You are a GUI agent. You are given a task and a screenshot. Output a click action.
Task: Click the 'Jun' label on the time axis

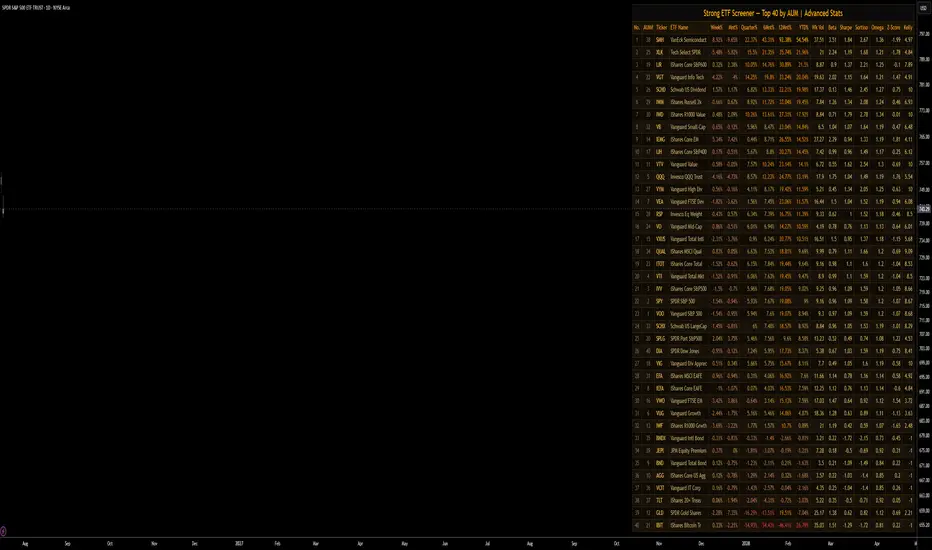click(x=445, y=543)
